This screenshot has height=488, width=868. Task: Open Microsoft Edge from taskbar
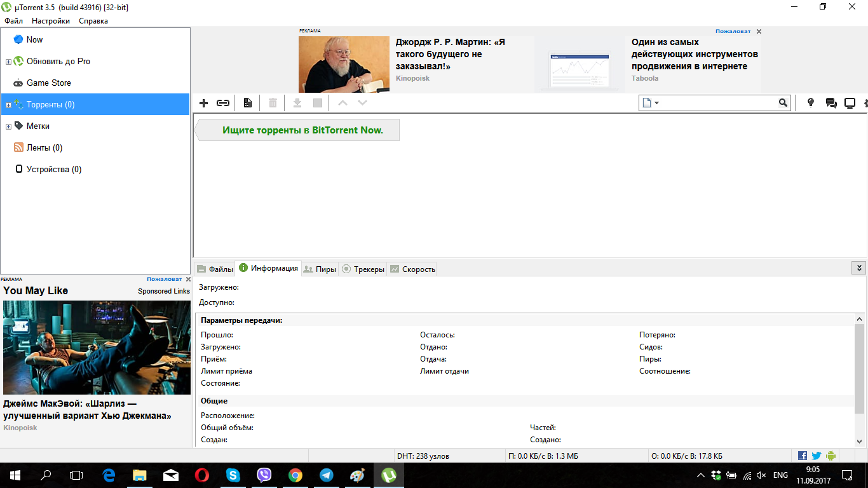point(109,475)
